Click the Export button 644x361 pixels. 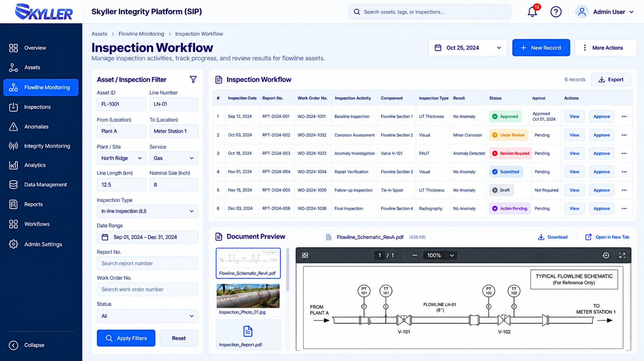click(611, 80)
